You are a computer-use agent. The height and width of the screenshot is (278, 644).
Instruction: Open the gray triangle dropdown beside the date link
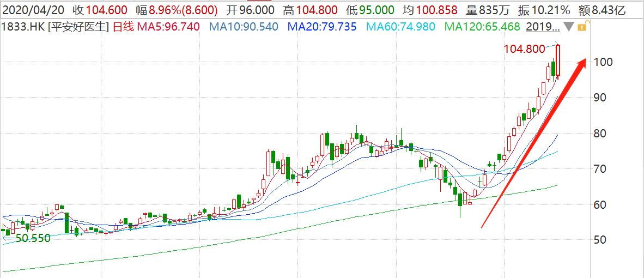tap(569, 27)
